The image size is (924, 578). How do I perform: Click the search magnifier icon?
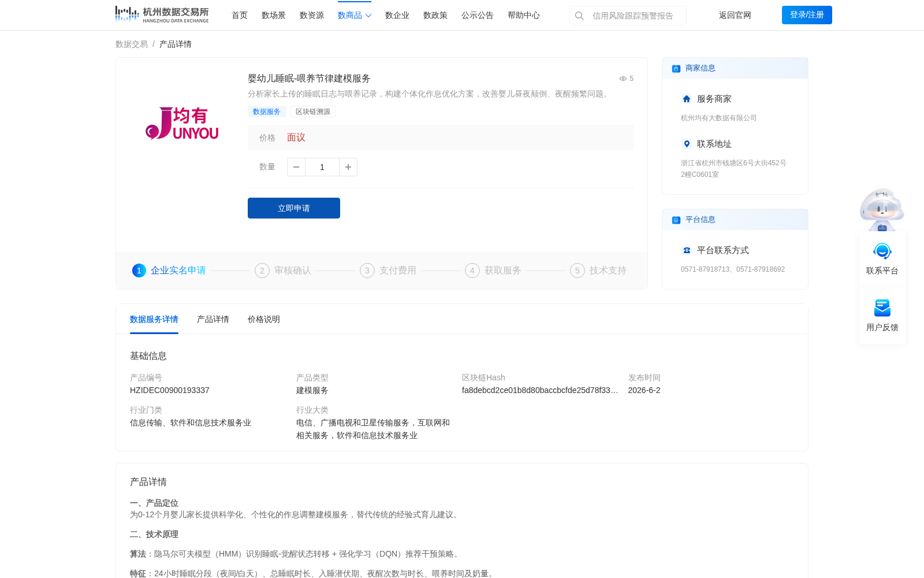[579, 16]
